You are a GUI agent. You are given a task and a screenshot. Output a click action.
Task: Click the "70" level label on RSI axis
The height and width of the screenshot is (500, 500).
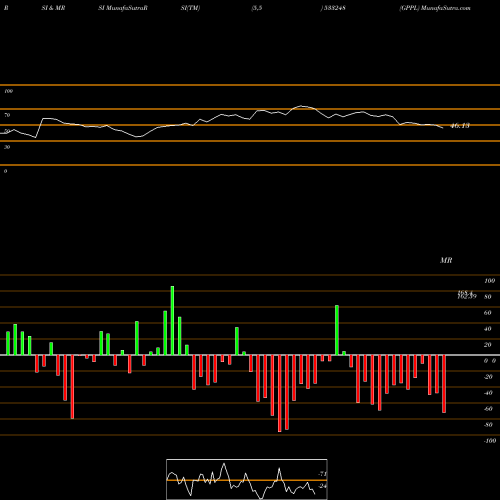tap(7, 115)
